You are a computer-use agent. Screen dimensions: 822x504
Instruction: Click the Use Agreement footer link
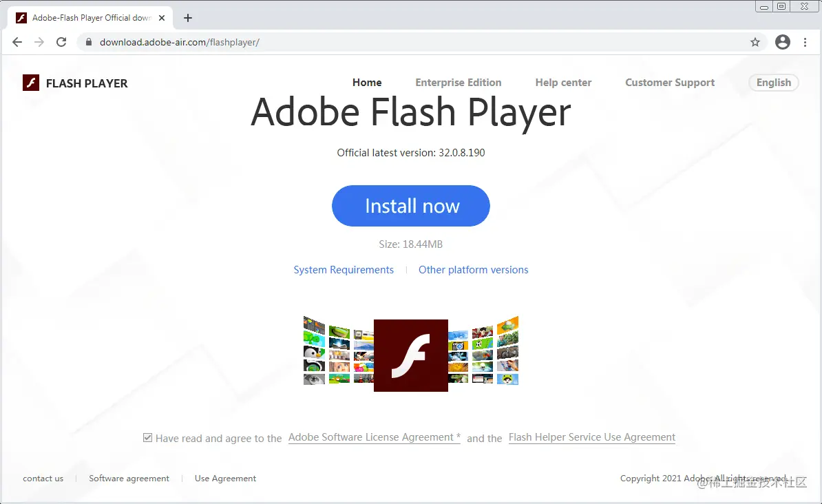[x=225, y=479]
